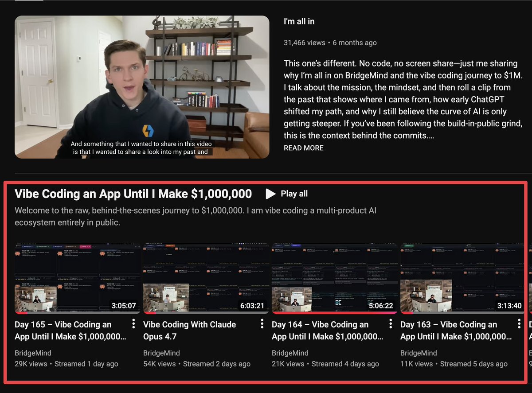Image resolution: width=532 pixels, height=393 pixels.
Task: Open the Day 164 video title link
Action: click(327, 331)
